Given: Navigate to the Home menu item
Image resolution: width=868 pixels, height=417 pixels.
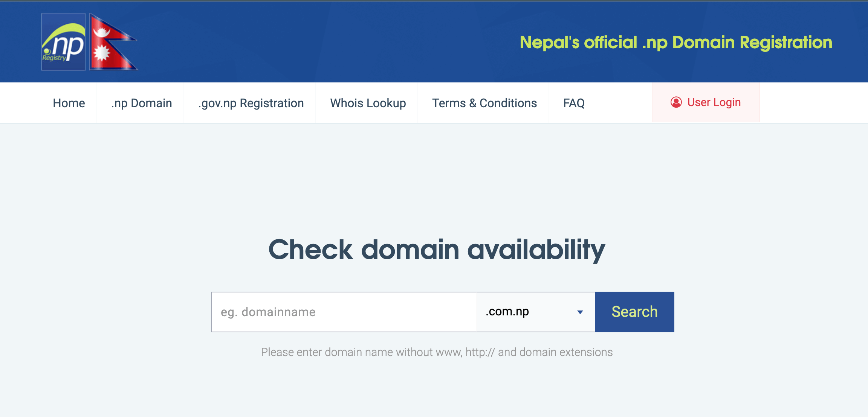Looking at the screenshot, I should pos(67,102).
